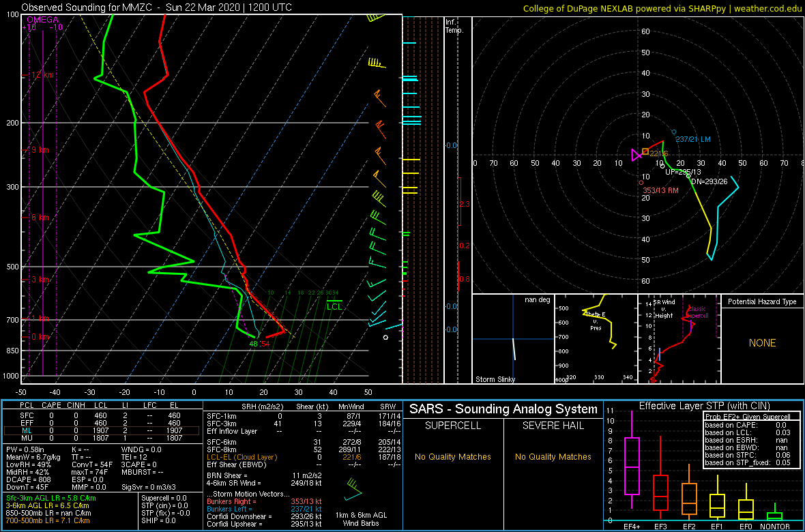Click the magenta triangle marker on hodograph
The width and height of the screenshot is (805, 532).
(x=634, y=153)
